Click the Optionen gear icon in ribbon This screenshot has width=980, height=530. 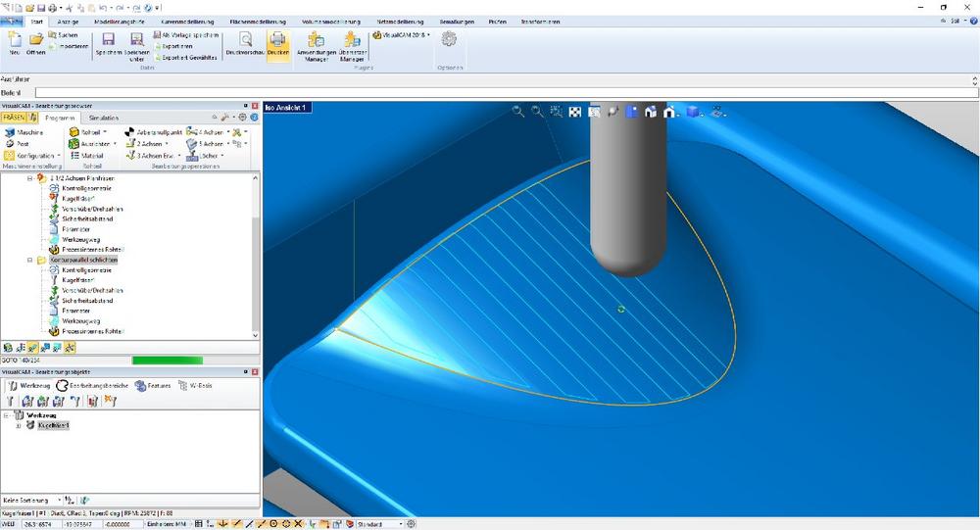tap(449, 39)
